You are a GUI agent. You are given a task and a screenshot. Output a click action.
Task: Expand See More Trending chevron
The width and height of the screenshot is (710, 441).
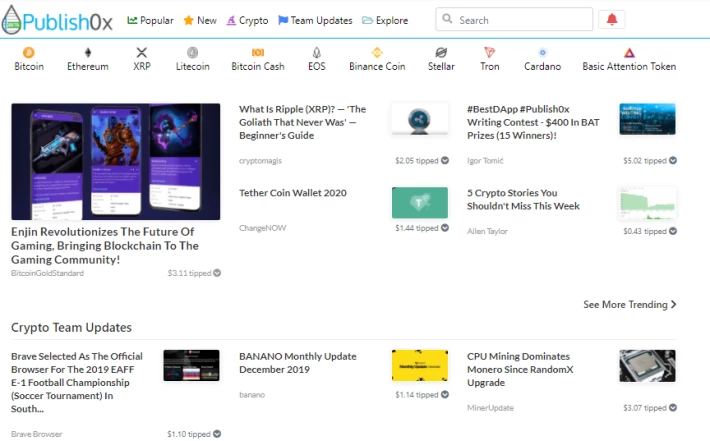coord(674,304)
